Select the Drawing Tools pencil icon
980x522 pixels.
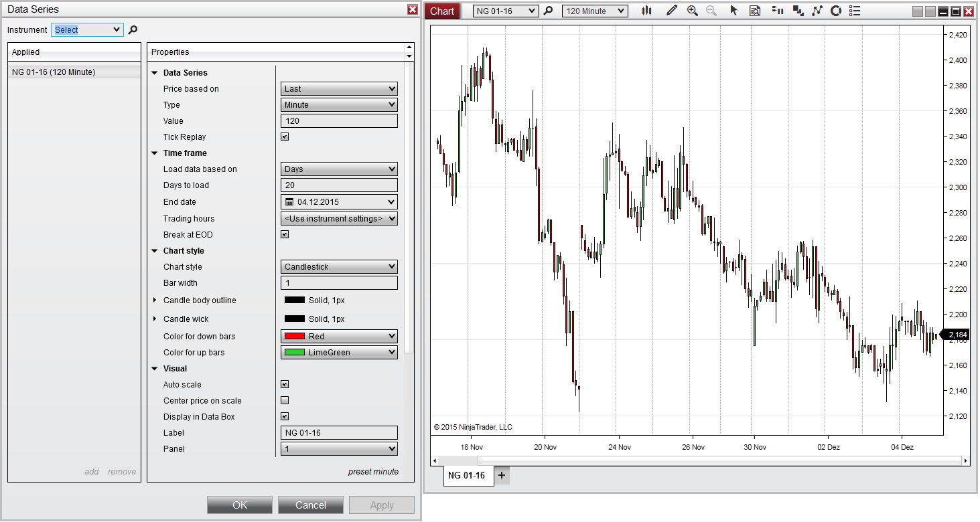coord(671,11)
